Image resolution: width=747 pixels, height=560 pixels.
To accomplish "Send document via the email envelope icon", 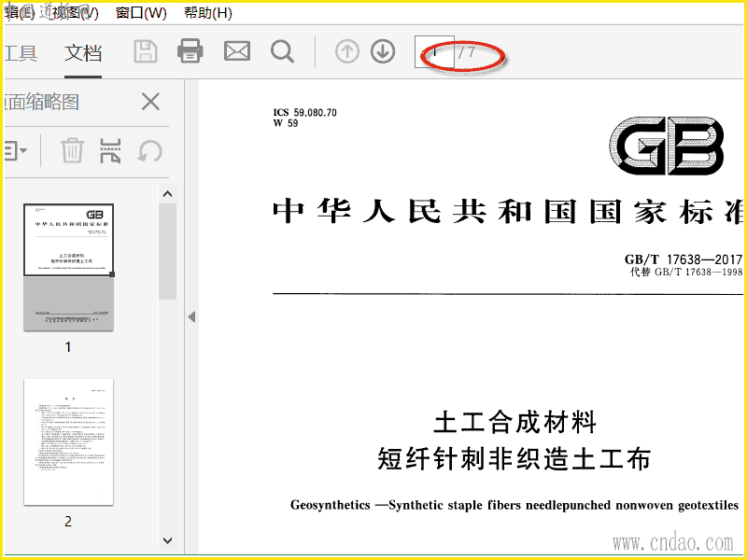I will tap(237, 51).
